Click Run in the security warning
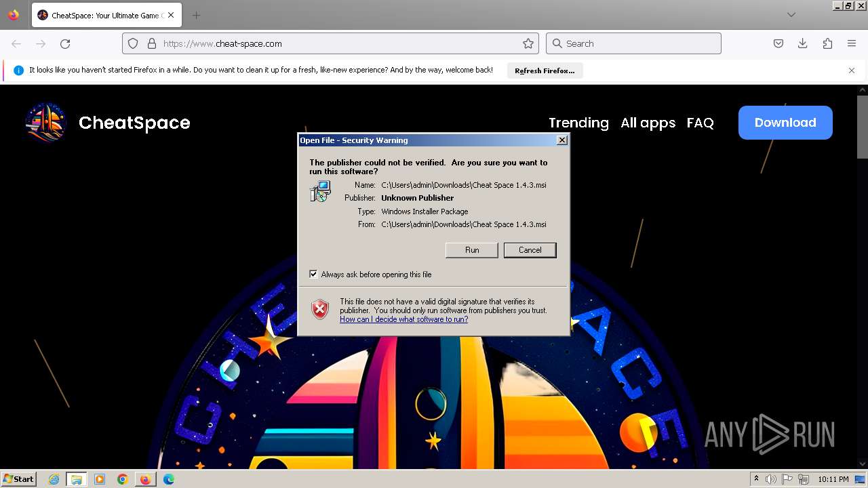 coord(472,250)
